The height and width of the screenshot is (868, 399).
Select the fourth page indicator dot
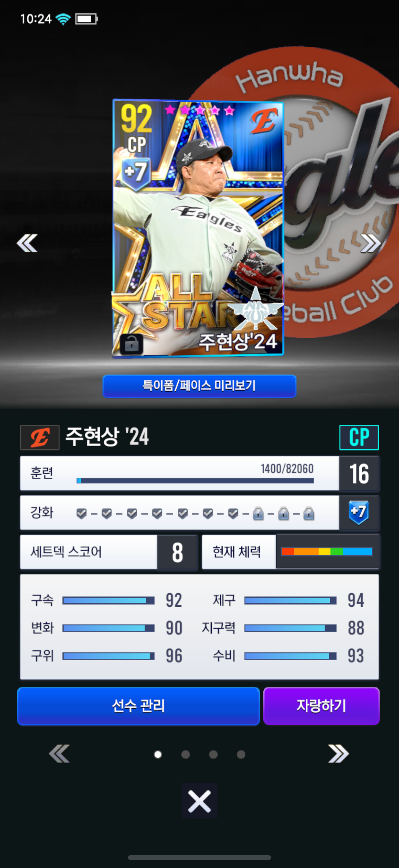(241, 754)
